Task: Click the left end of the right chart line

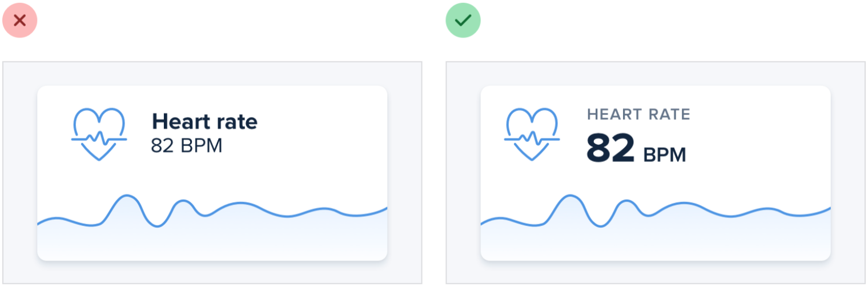Action: pos(483,223)
